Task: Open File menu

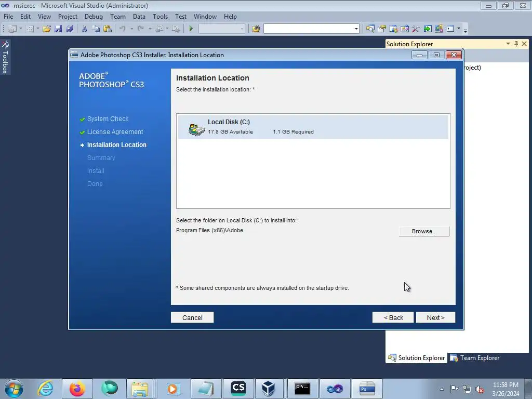Action: click(x=8, y=16)
